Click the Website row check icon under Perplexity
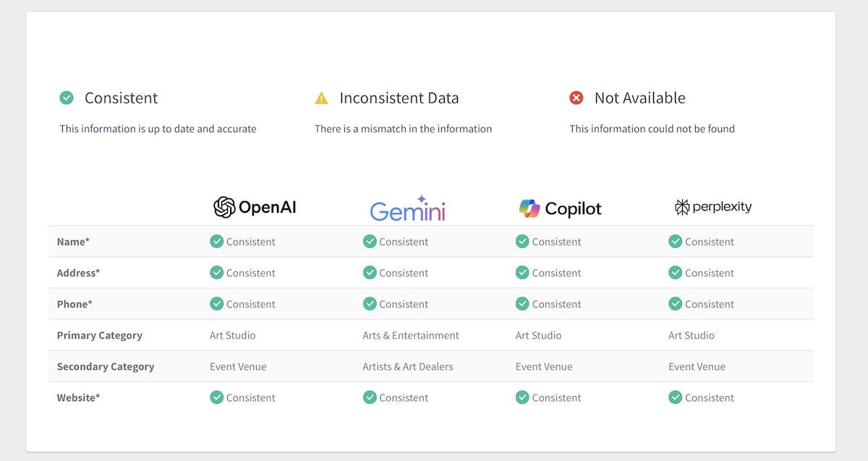The image size is (868, 461). tap(676, 397)
